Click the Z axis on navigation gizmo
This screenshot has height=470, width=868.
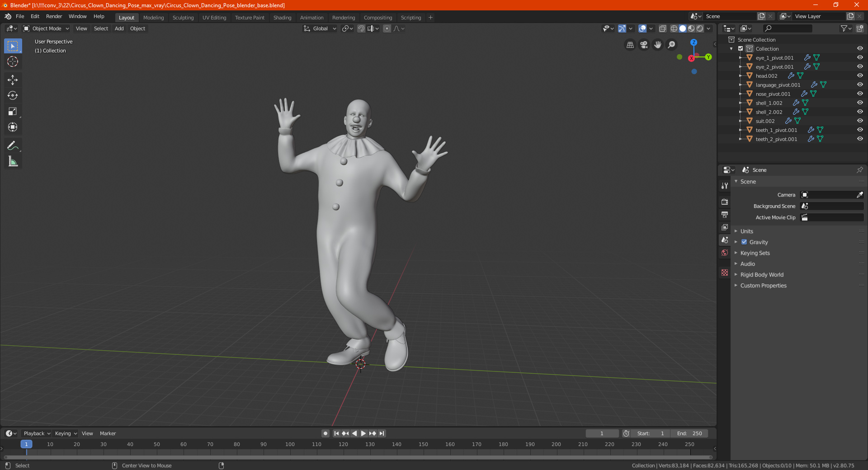[693, 42]
